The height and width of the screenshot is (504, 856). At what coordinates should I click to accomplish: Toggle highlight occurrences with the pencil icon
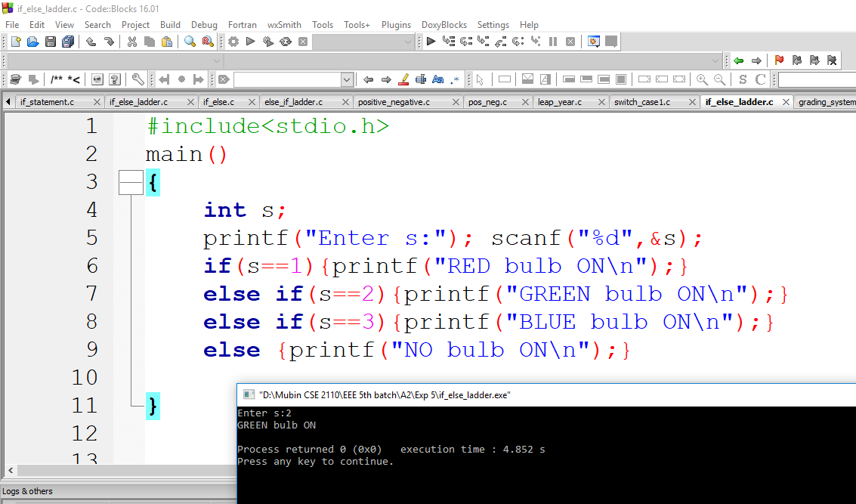point(403,79)
